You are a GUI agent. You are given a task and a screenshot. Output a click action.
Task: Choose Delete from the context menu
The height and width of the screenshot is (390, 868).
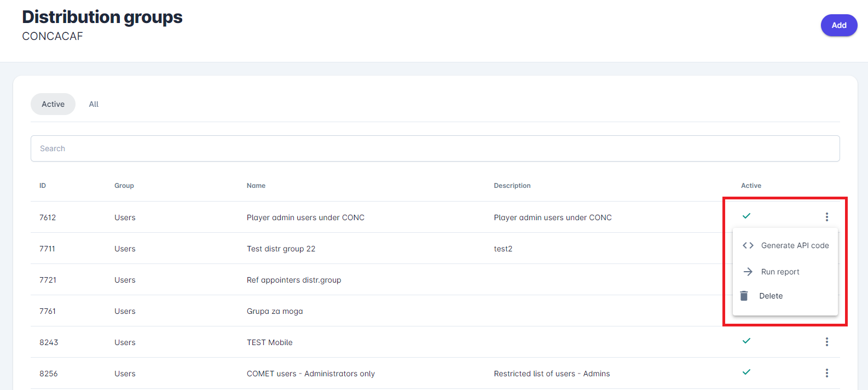(771, 296)
